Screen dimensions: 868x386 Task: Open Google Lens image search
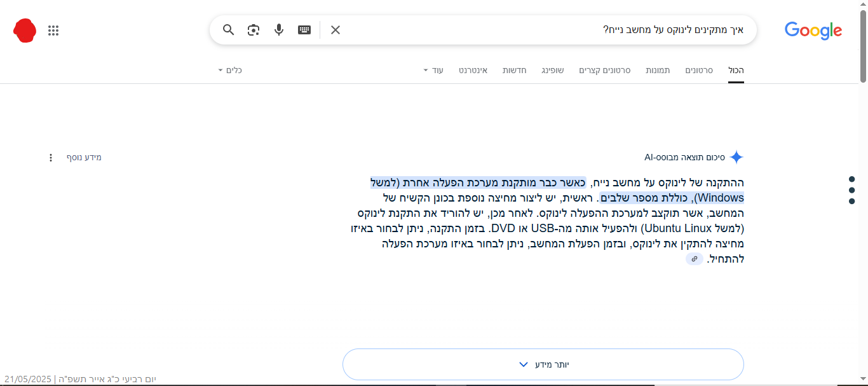[254, 30]
